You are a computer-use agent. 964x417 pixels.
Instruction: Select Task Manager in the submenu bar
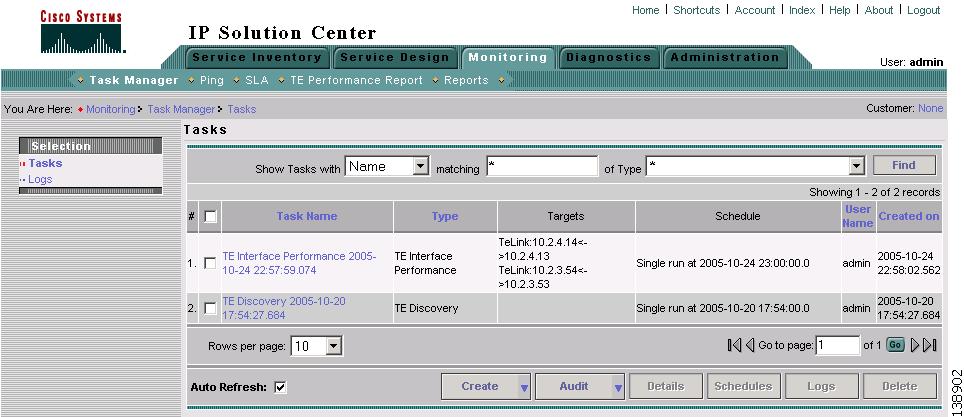[x=134, y=80]
